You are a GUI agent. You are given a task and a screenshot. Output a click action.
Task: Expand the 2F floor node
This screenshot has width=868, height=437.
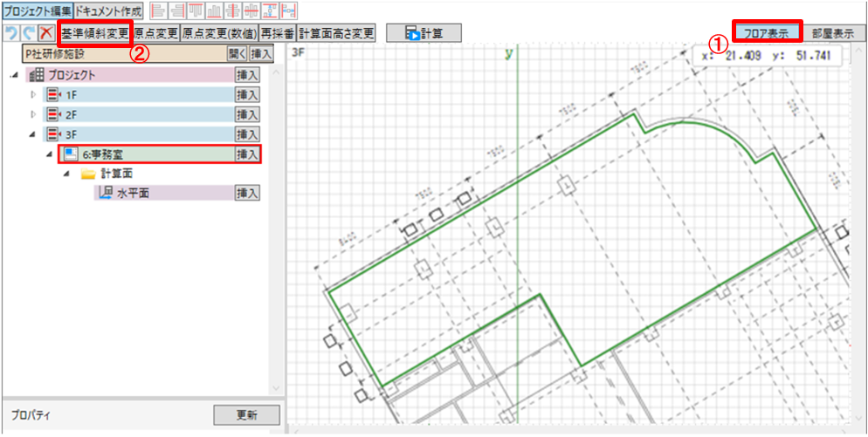click(x=34, y=114)
